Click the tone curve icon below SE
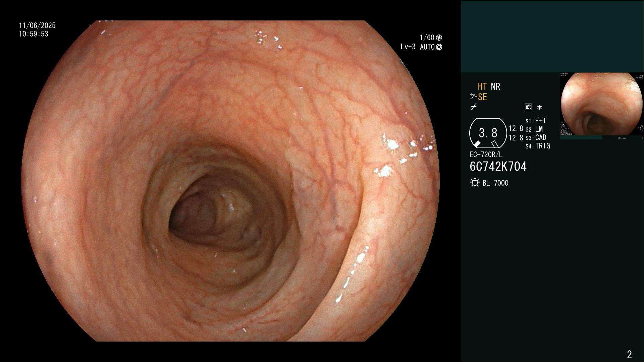 pos(474,107)
